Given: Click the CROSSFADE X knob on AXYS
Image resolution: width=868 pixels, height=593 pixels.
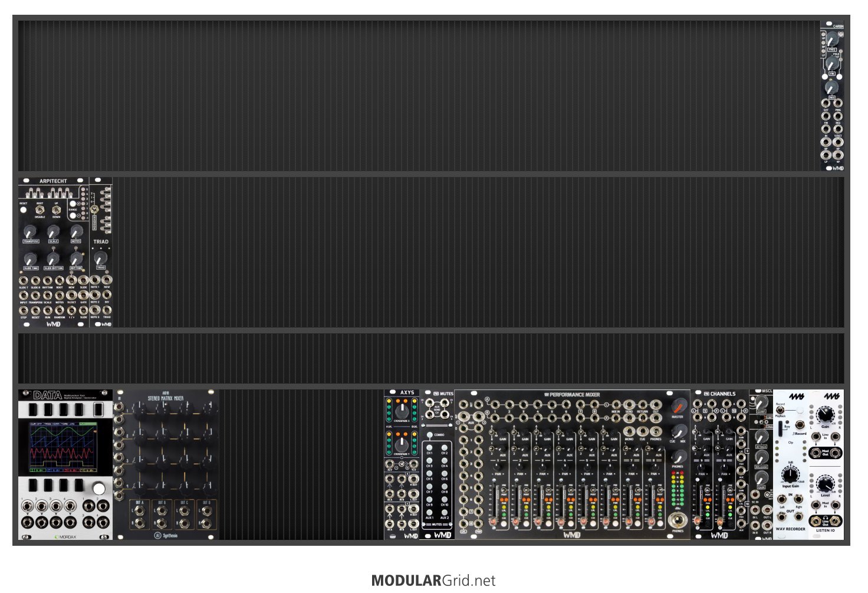Looking at the screenshot, I should pyautogui.click(x=402, y=410).
